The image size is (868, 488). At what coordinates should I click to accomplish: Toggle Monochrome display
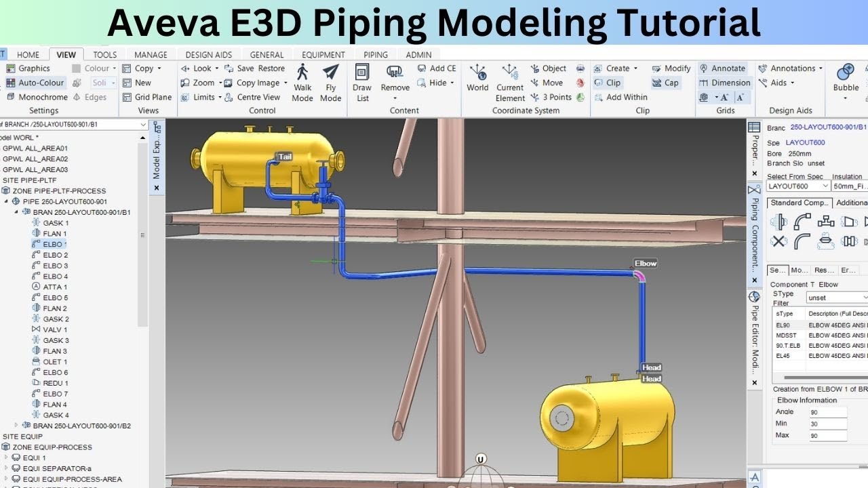coord(37,97)
